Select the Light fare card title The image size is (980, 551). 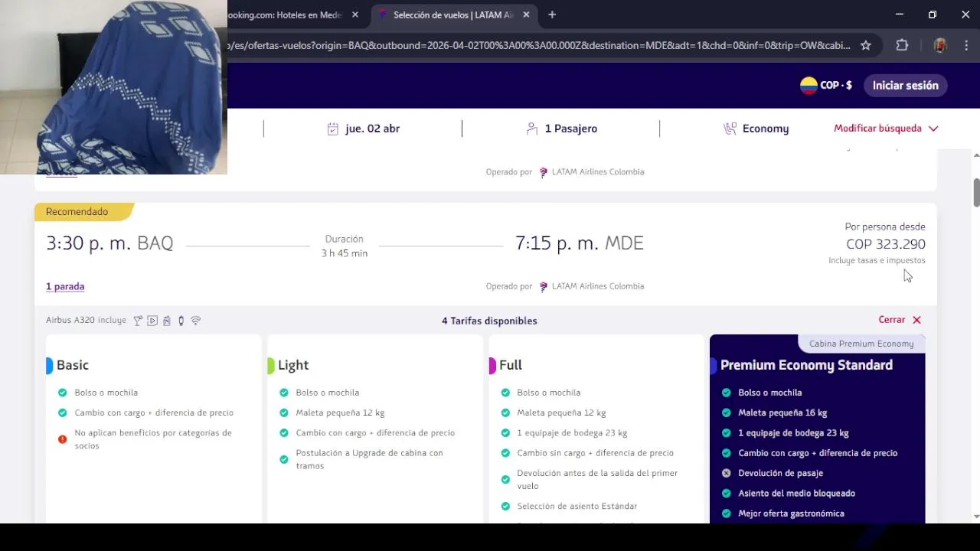[x=293, y=365]
